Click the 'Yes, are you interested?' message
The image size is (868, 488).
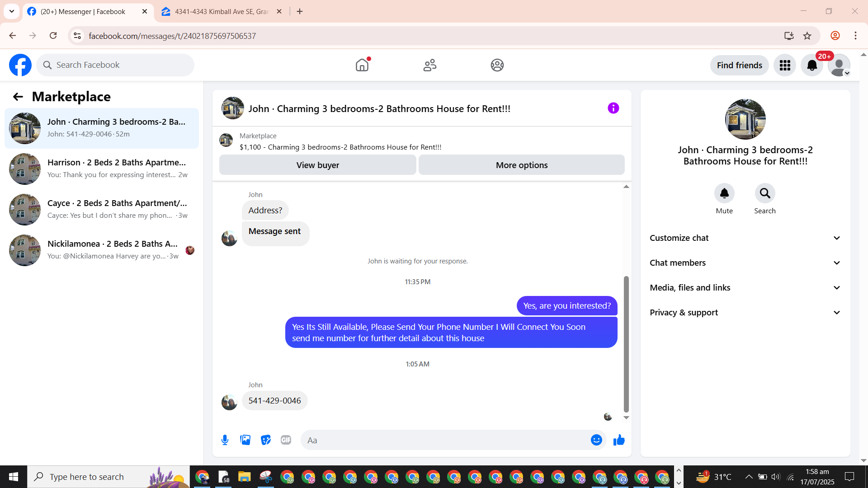567,306
